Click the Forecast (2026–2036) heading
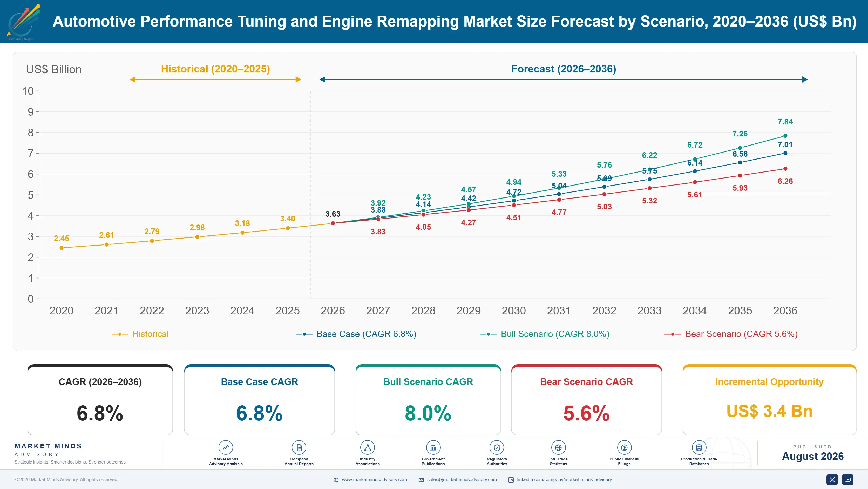The height and width of the screenshot is (489, 868). (x=564, y=69)
